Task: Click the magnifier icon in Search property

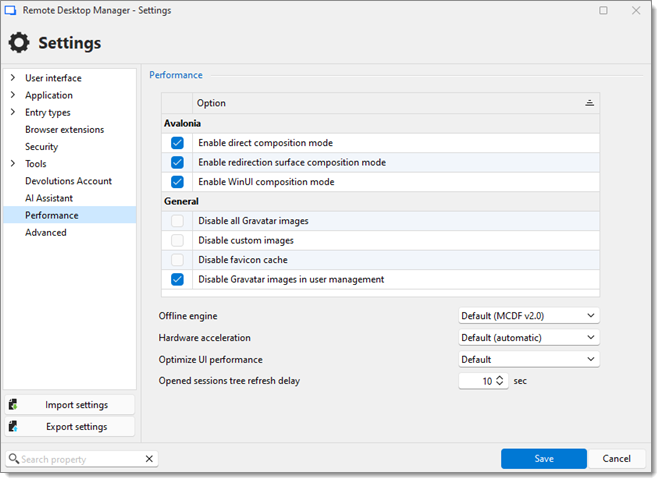Action: coord(14,459)
